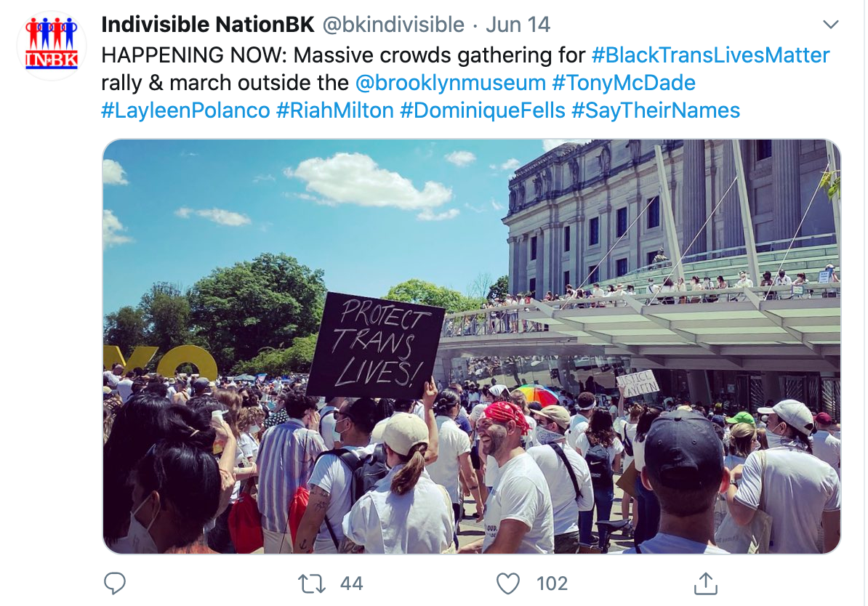Click the share upload icon
The width and height of the screenshot is (868, 606).
[706, 583]
